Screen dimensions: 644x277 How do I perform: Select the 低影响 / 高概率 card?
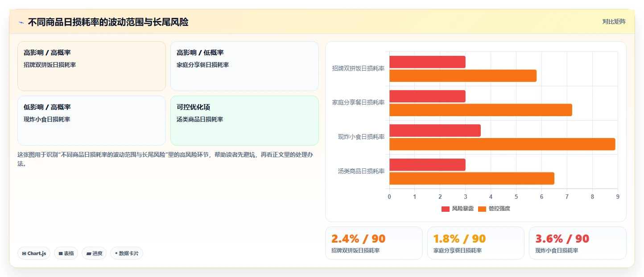click(x=91, y=121)
